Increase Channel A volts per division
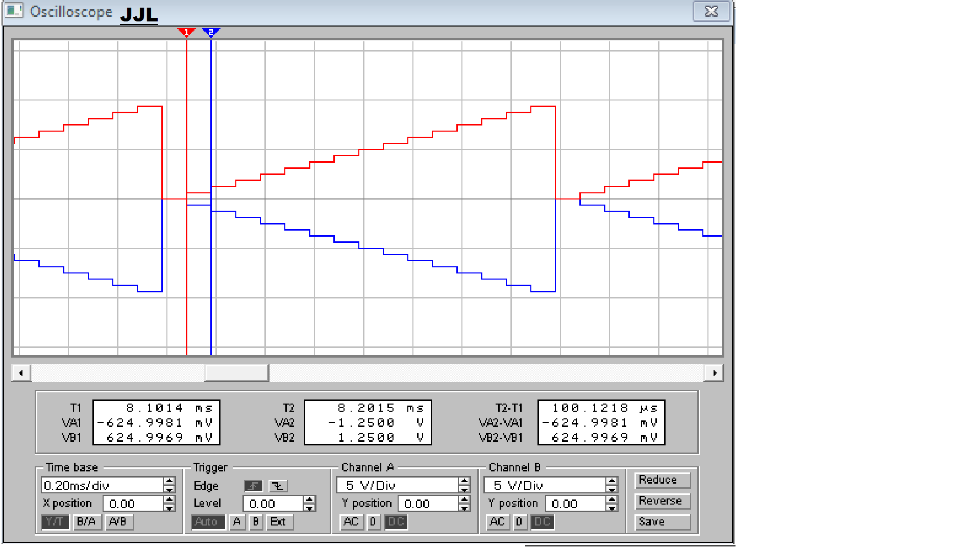The image size is (980, 551). pyautogui.click(x=464, y=481)
